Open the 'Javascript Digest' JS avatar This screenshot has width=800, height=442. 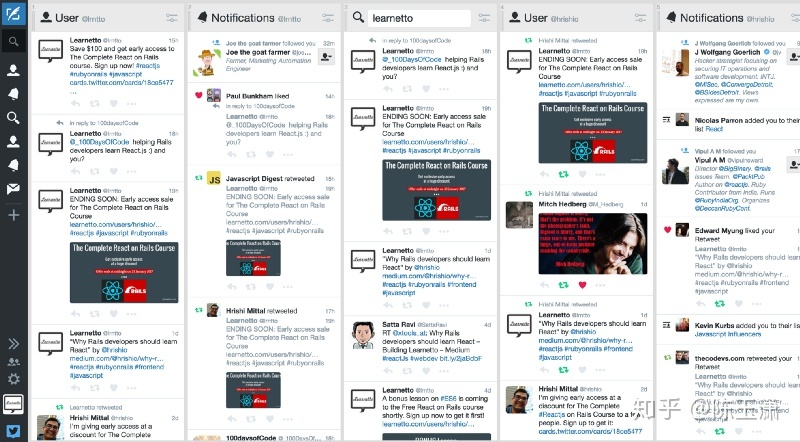(214, 179)
